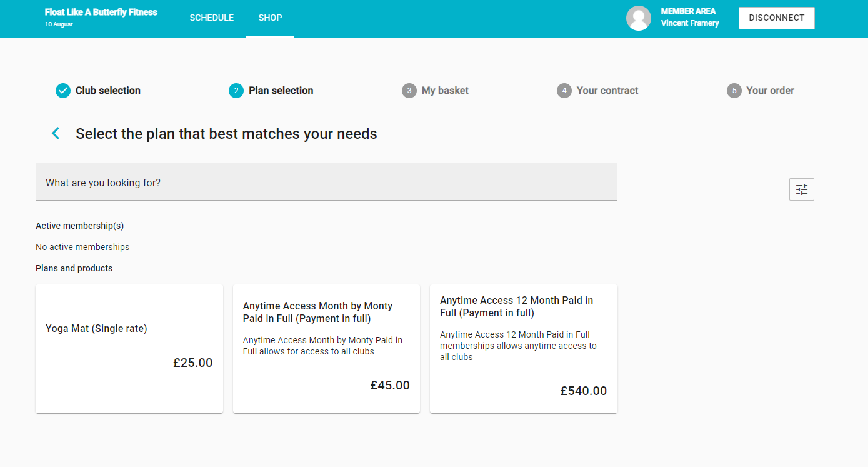868x467 pixels.
Task: Click the Club selection checkmark step icon
Action: click(x=63, y=91)
